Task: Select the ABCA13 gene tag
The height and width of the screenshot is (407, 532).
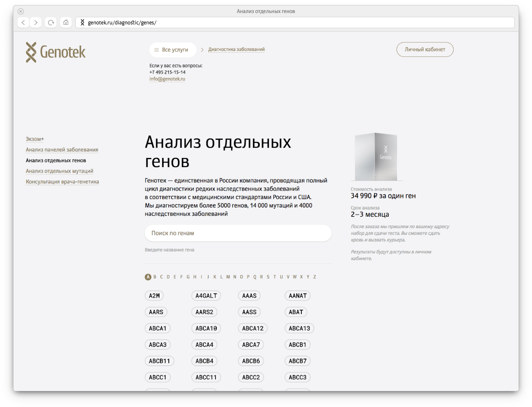Action: click(x=299, y=328)
